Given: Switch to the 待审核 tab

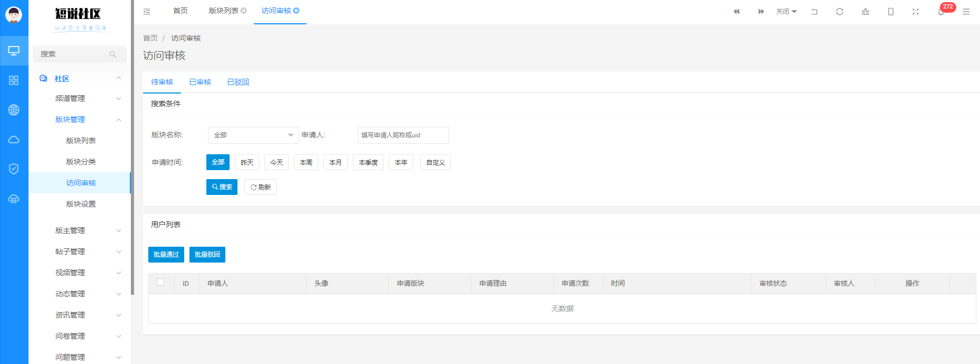Looking at the screenshot, I should 162,82.
